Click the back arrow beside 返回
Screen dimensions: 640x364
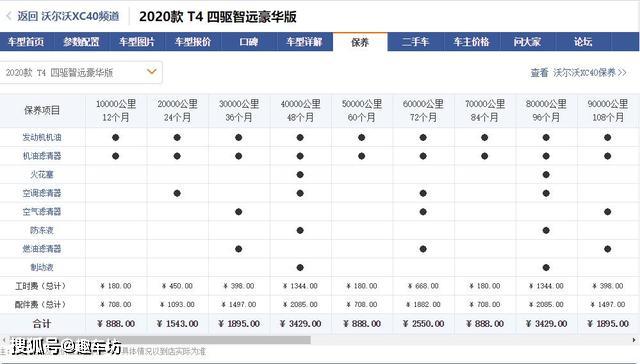(x=8, y=16)
